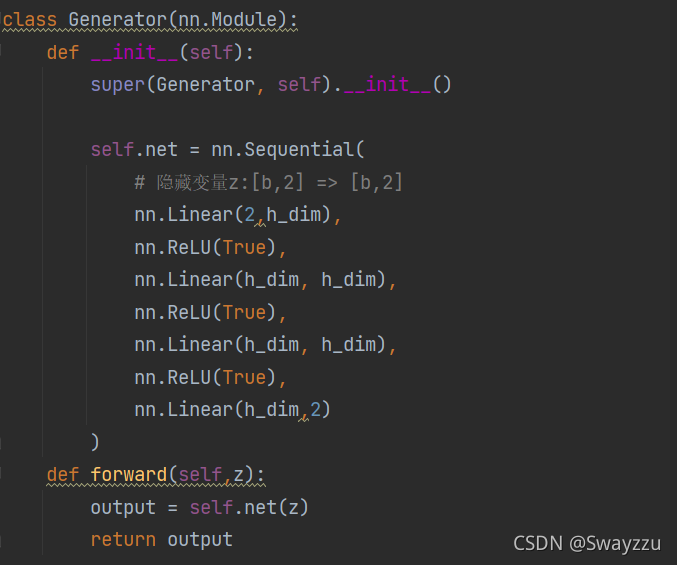Click the first nn.ReLU(True) line
677x565 pixels.
tap(210, 247)
